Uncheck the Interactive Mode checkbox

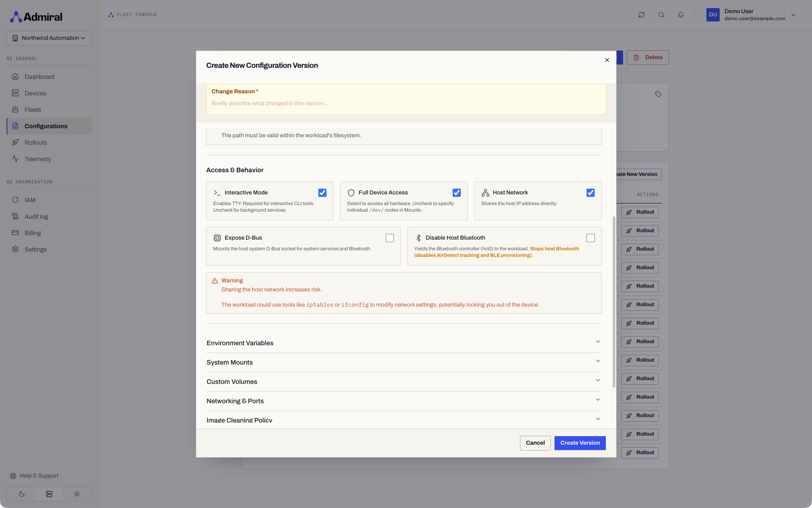pyautogui.click(x=322, y=193)
